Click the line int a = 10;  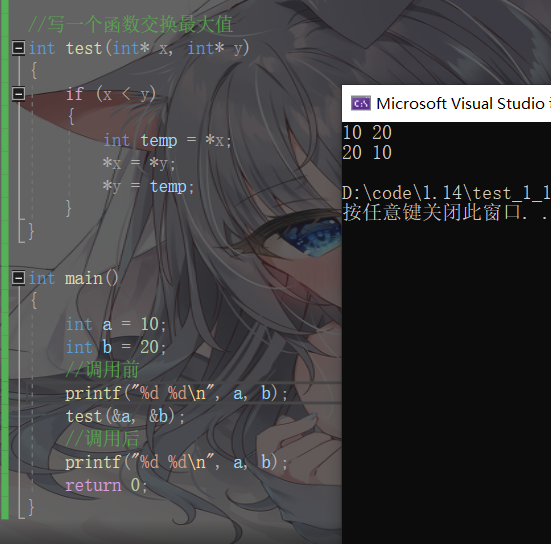click(116, 324)
